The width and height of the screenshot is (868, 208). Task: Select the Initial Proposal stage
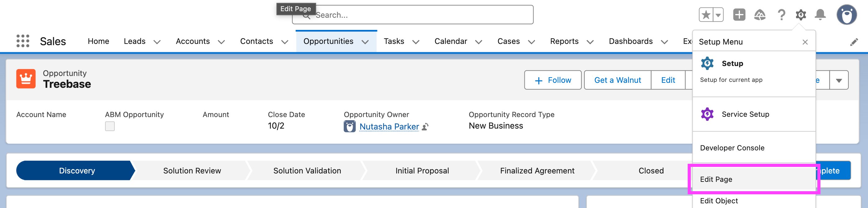click(x=422, y=171)
